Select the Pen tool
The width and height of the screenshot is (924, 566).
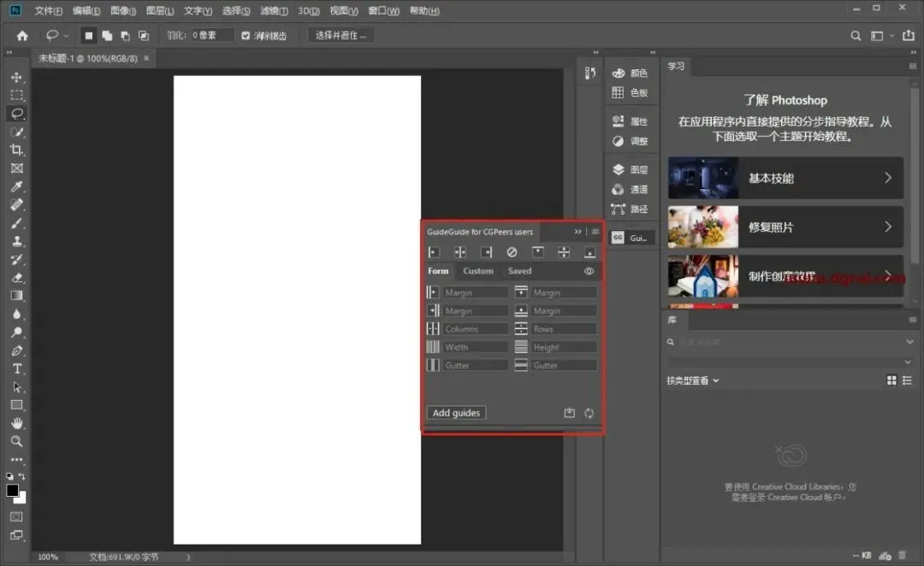(16, 351)
